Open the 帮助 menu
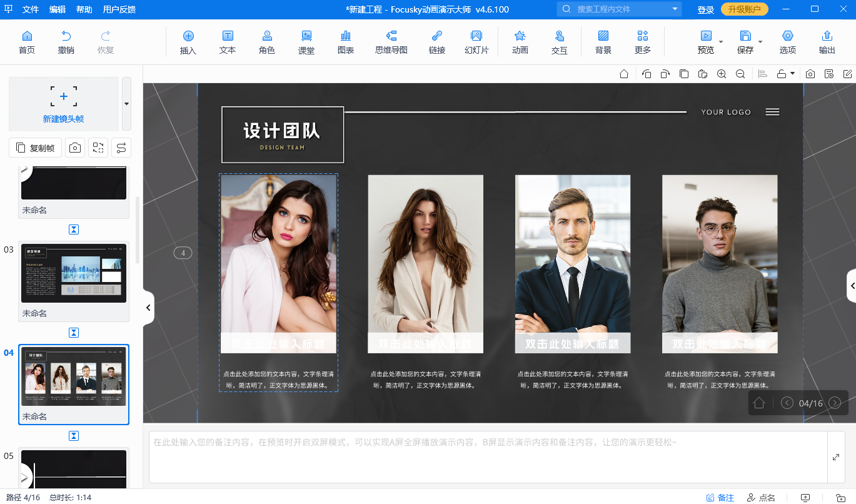 pyautogui.click(x=84, y=9)
